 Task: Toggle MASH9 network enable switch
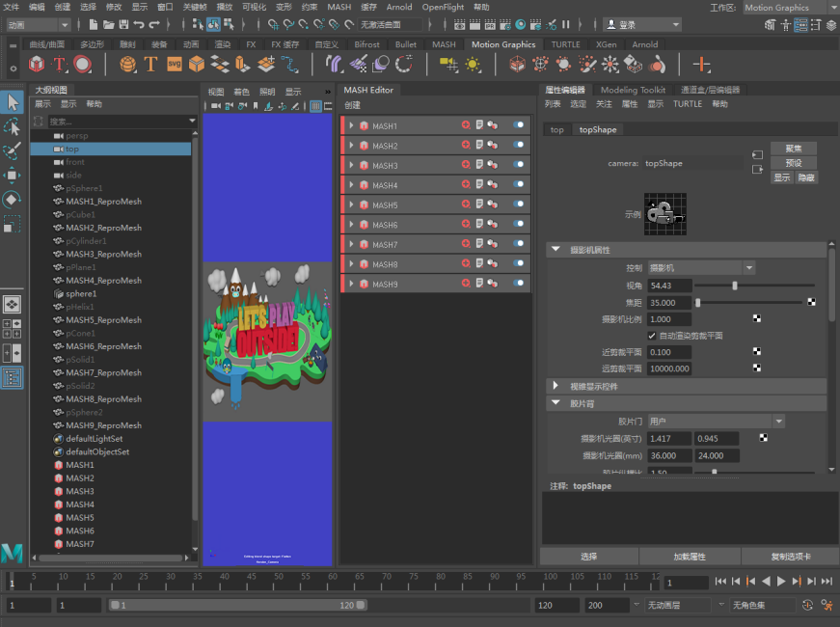[518, 284]
